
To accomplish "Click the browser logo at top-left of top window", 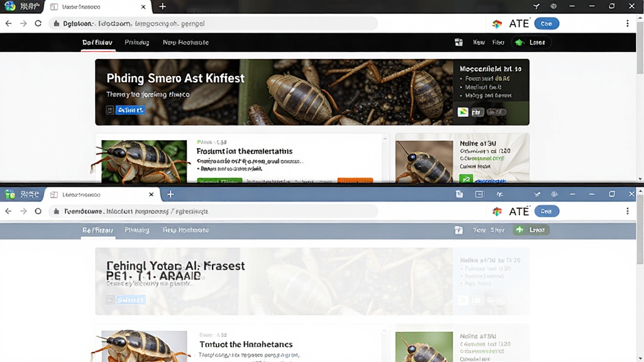I will pyautogui.click(x=10, y=6).
